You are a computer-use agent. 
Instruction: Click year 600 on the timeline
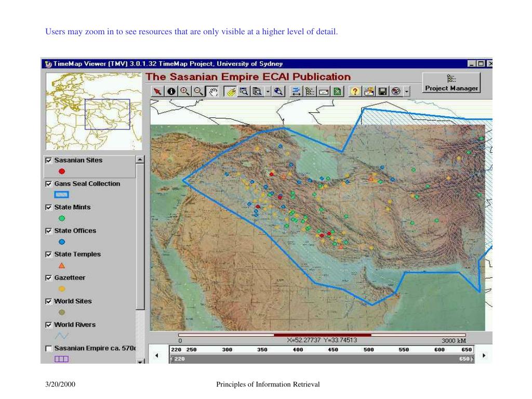pos(440,350)
